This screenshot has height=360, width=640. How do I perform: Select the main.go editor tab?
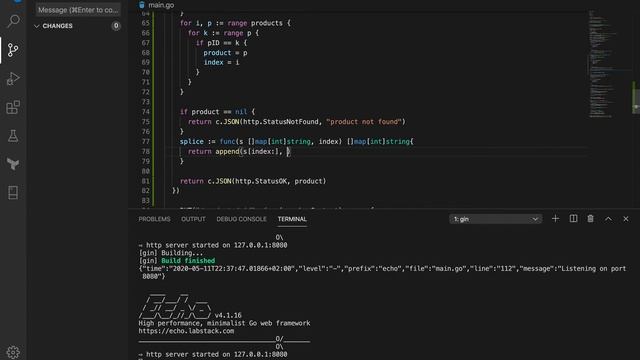tap(156, 5)
